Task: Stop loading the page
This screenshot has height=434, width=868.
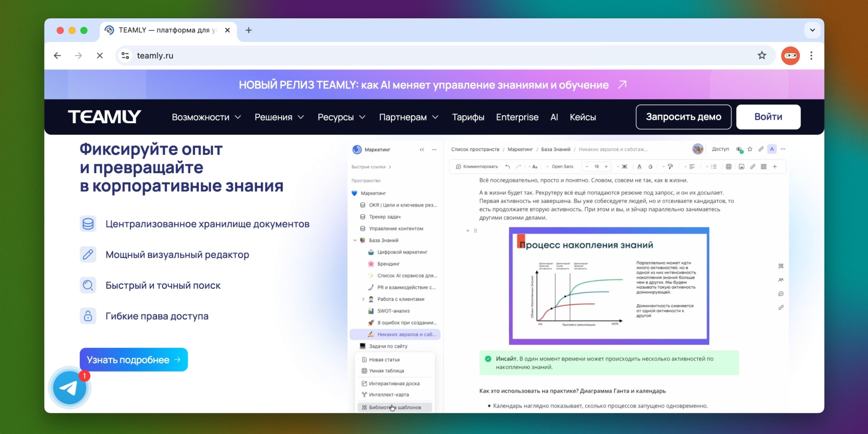Action: click(99, 55)
